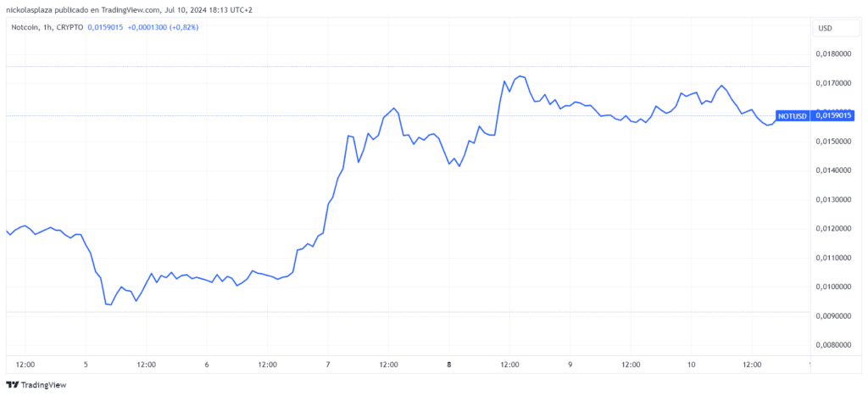Click date marker 7 on time axis

pyautogui.click(x=328, y=365)
